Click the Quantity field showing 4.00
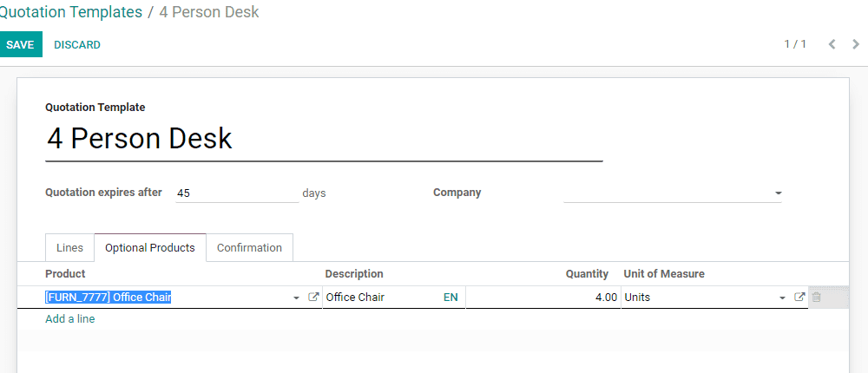 [542, 298]
